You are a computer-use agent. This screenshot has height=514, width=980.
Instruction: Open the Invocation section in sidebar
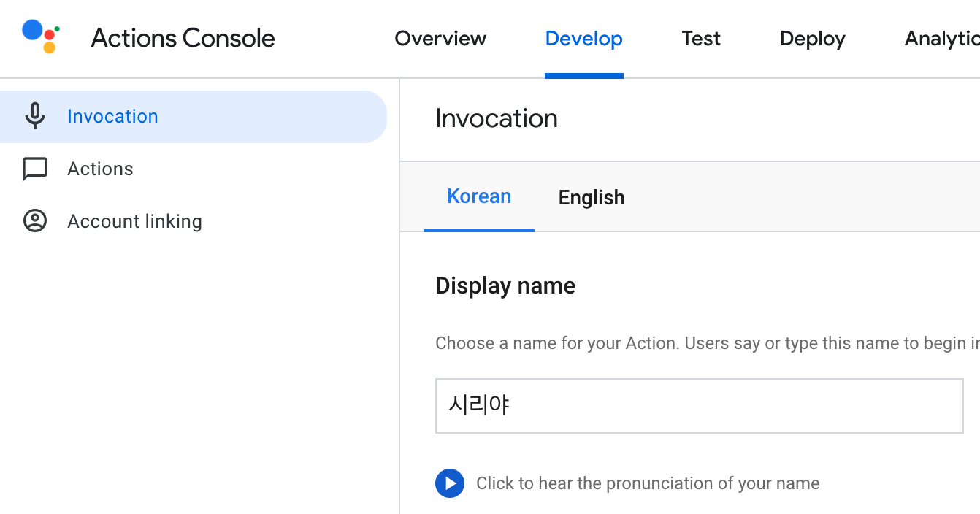click(x=112, y=116)
